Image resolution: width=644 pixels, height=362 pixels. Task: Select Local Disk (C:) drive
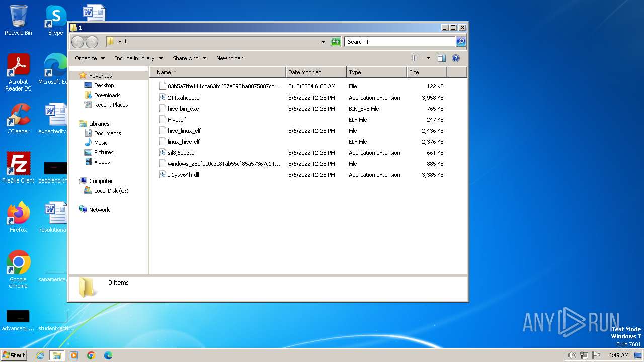click(x=111, y=191)
